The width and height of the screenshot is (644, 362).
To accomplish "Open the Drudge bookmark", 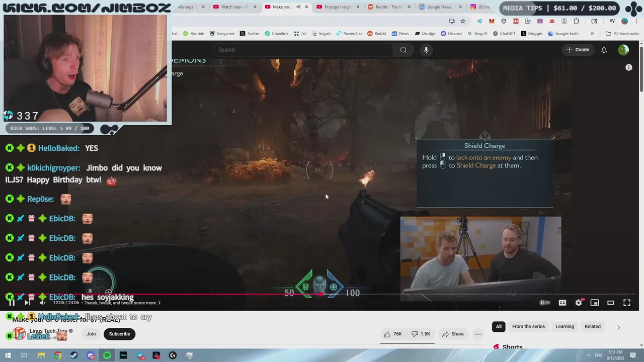I will pos(425,34).
